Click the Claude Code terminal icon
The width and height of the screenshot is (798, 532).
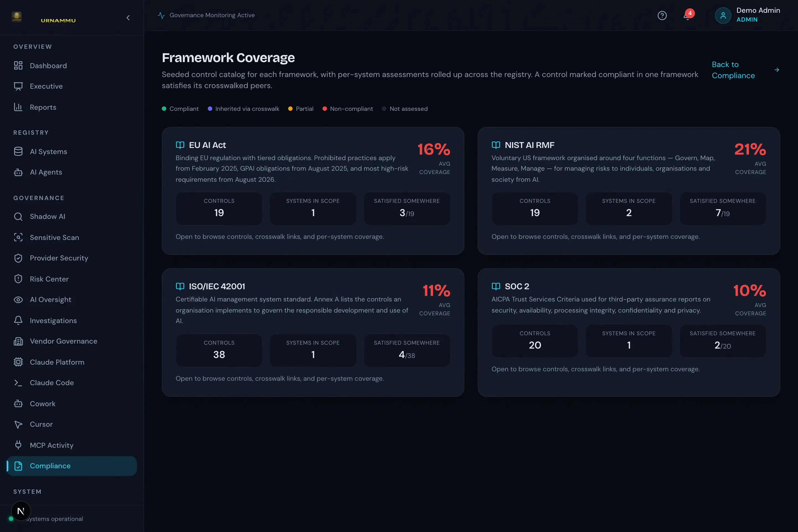(x=18, y=383)
